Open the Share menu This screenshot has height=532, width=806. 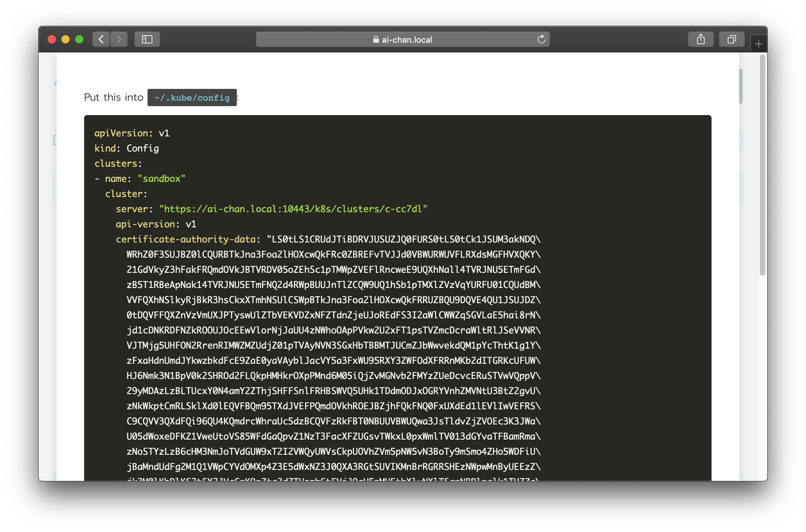(701, 39)
